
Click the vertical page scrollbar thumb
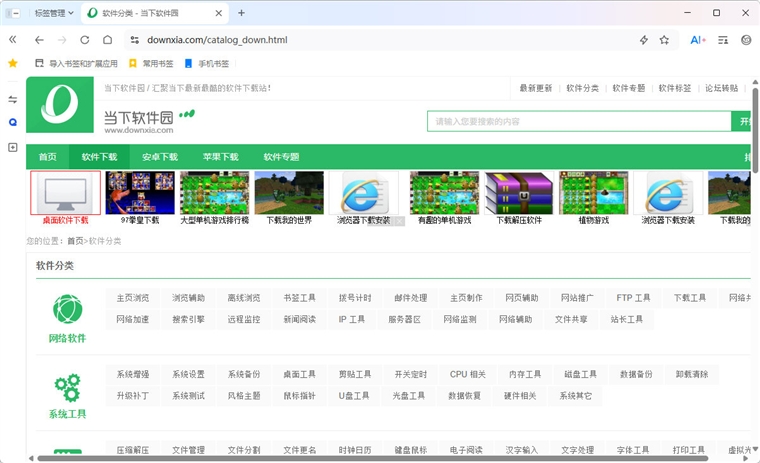[755, 129]
